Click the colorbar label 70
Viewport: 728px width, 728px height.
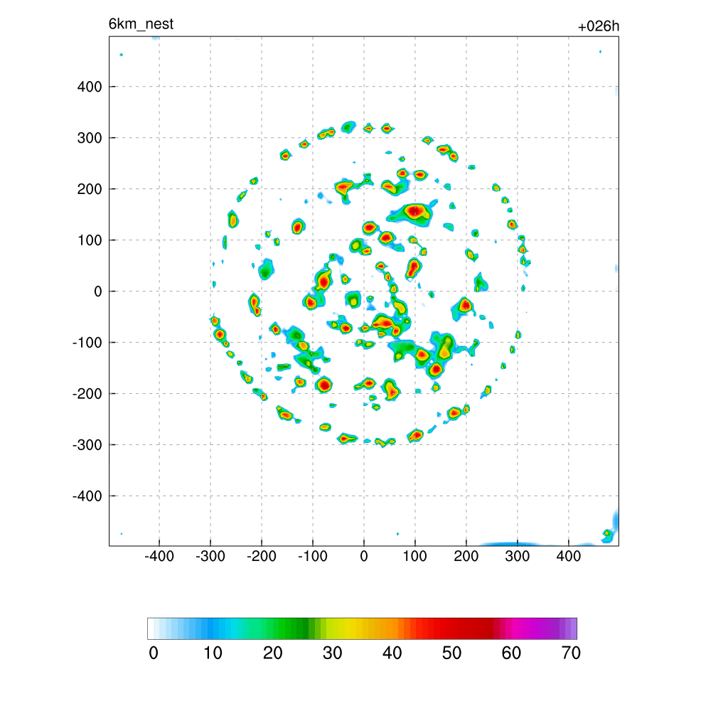tap(571, 653)
